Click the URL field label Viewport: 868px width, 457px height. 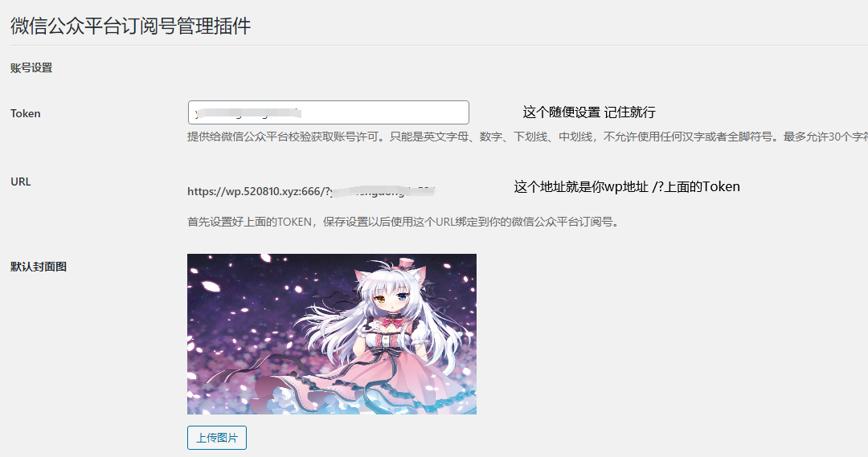pyautogui.click(x=20, y=182)
